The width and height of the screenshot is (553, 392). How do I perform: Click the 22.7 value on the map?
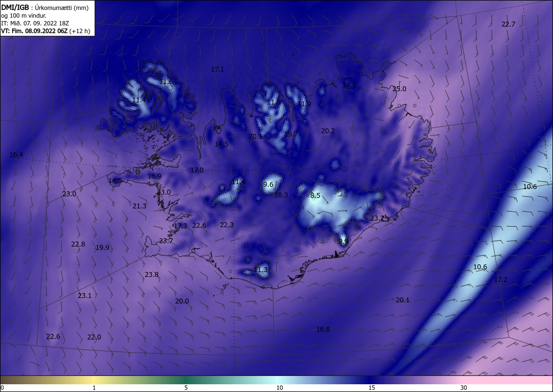tap(508, 24)
